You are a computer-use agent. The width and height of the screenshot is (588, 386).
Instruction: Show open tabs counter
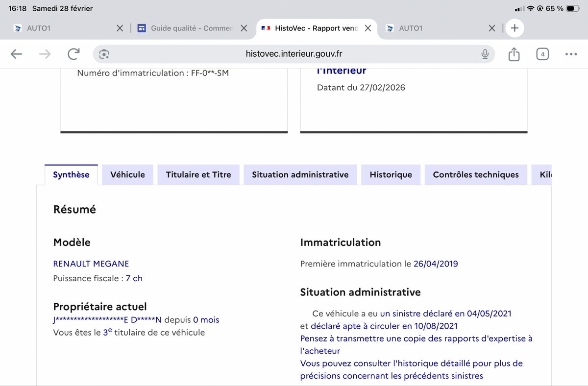542,54
